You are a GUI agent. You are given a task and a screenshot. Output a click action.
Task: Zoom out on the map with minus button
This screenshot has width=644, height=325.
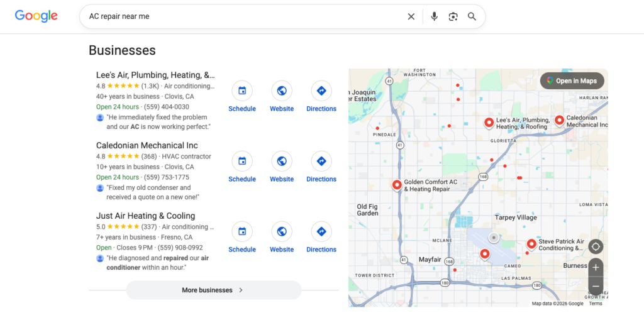click(596, 286)
